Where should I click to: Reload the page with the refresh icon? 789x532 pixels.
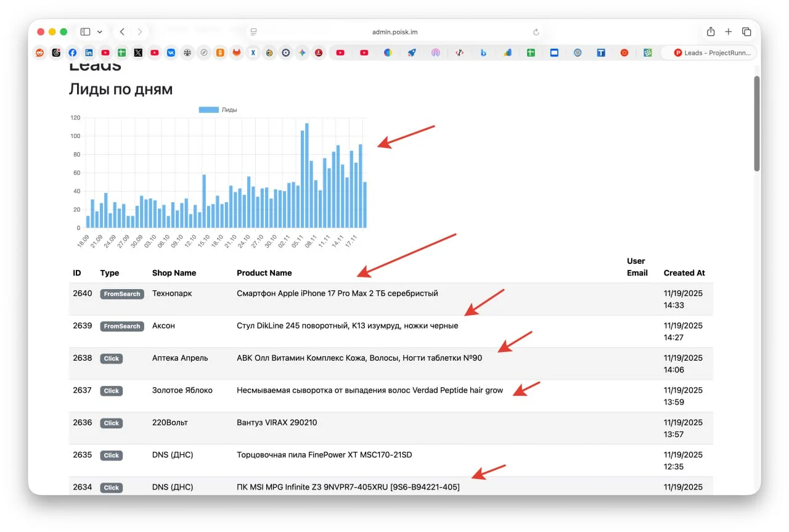(x=536, y=32)
